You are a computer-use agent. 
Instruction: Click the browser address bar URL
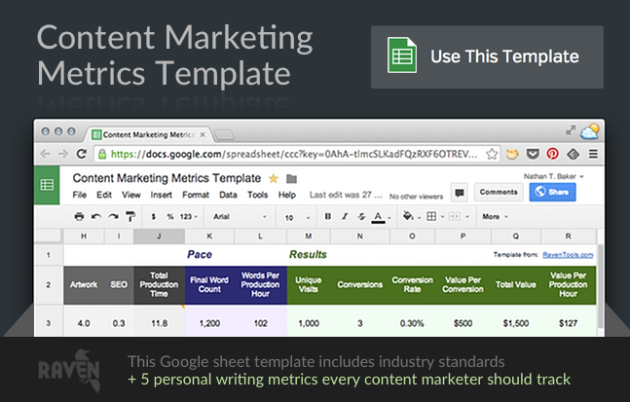point(294,154)
